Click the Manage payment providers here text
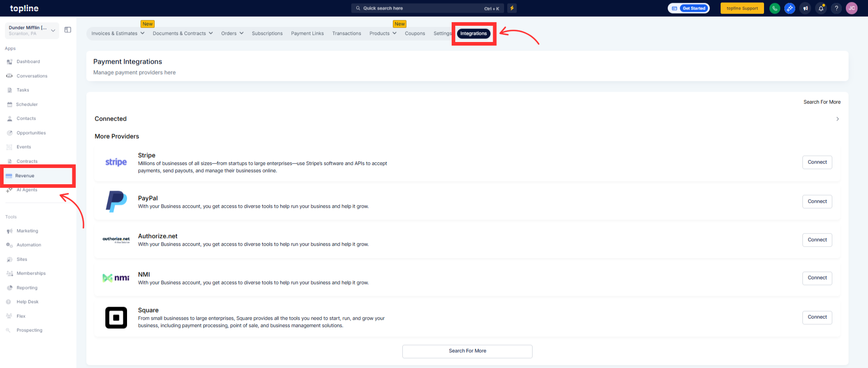The image size is (868, 368). pyautogui.click(x=134, y=72)
